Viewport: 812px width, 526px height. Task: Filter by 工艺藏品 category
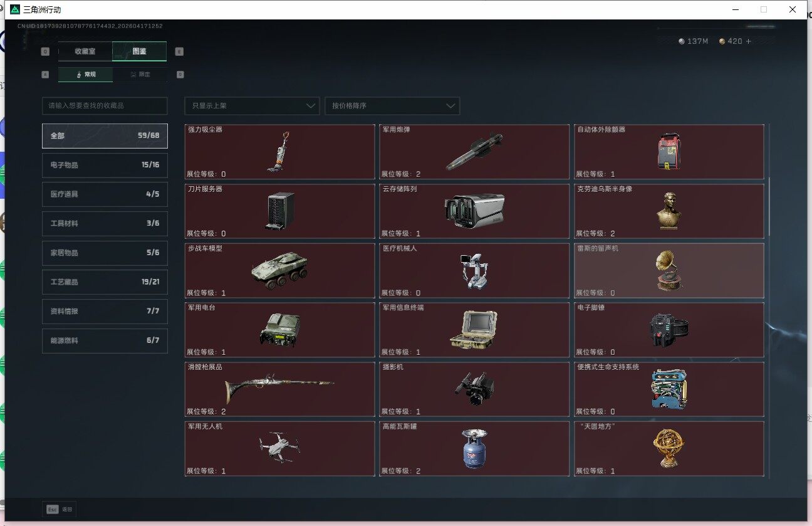(105, 282)
